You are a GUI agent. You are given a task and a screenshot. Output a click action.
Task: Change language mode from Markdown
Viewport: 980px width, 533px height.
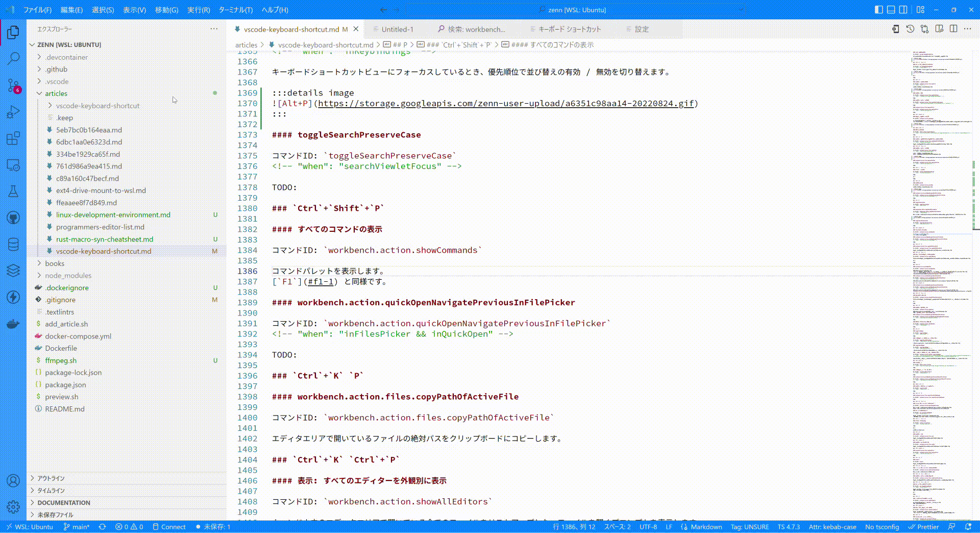coord(706,527)
